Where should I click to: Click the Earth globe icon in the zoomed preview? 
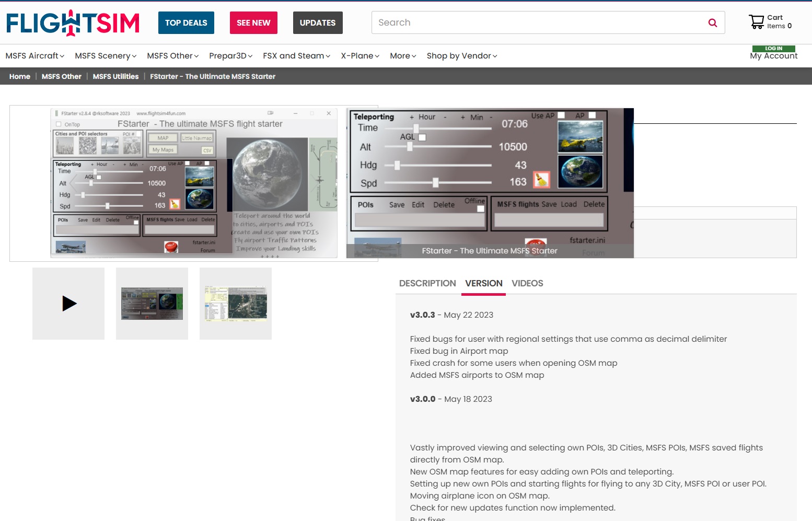tap(580, 171)
